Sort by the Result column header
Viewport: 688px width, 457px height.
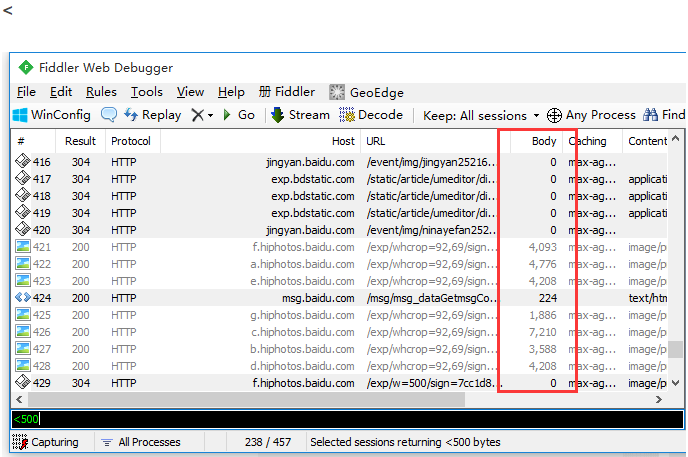tap(80, 141)
